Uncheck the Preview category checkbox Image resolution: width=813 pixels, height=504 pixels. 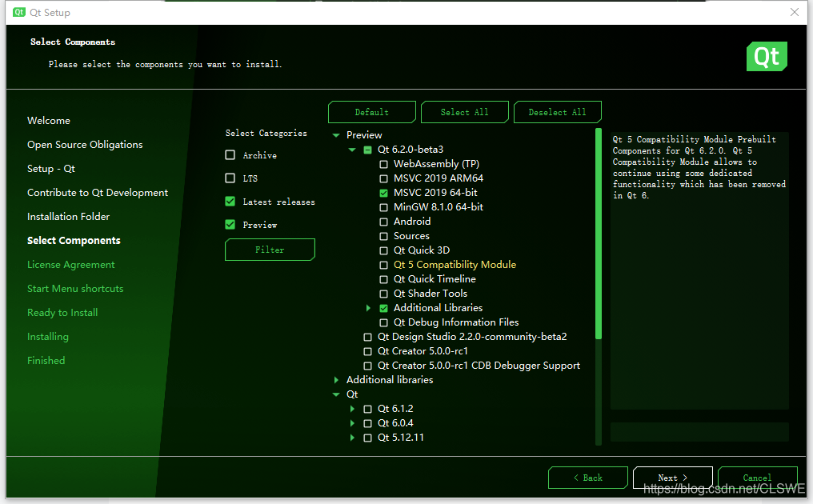(x=230, y=224)
